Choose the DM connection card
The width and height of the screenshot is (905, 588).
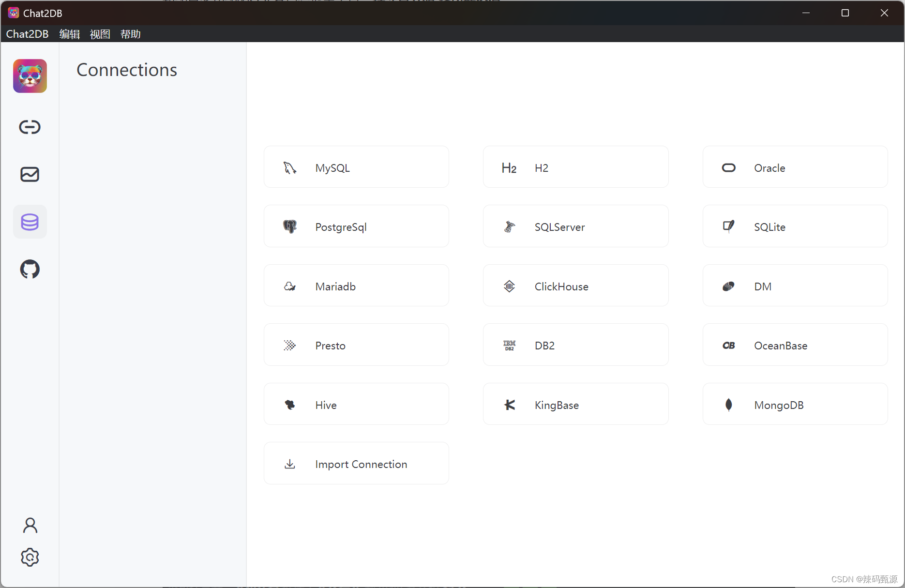(x=795, y=286)
